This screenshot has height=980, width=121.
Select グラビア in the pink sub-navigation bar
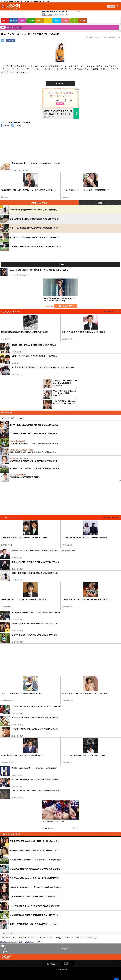pos(10,27)
